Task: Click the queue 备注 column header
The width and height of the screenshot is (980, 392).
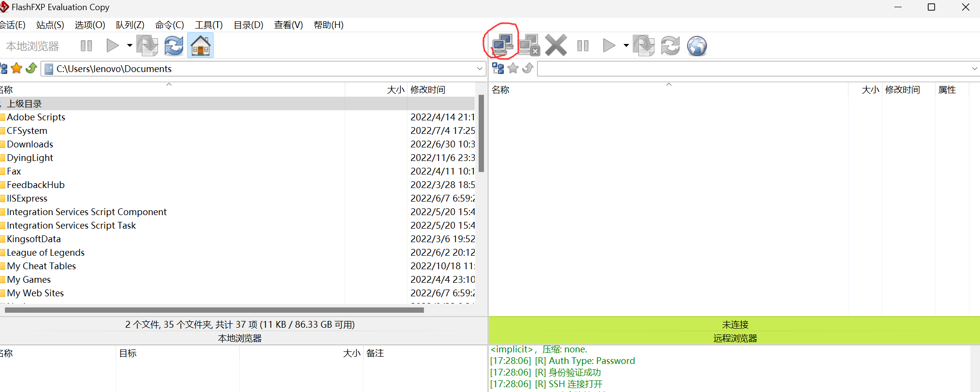Action: click(425, 353)
